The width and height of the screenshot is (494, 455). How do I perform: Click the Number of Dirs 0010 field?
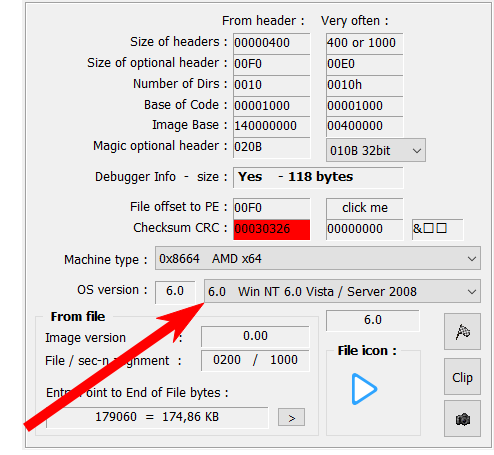click(272, 85)
